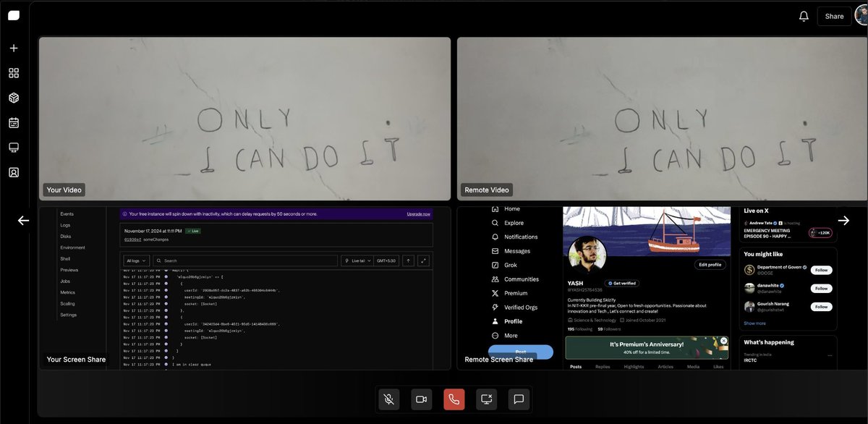Click the app logo in the sidebar
Viewport: 868px width, 424px height.
coord(14,16)
